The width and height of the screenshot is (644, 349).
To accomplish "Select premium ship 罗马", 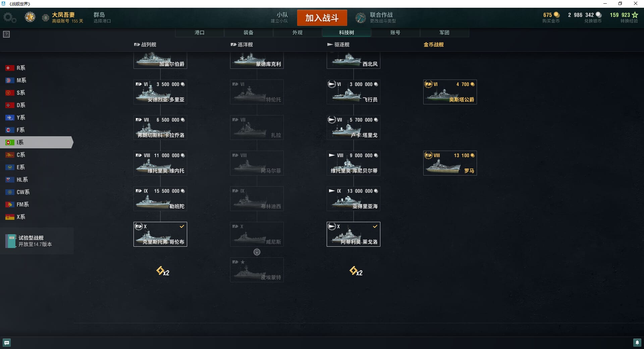I will click(450, 163).
